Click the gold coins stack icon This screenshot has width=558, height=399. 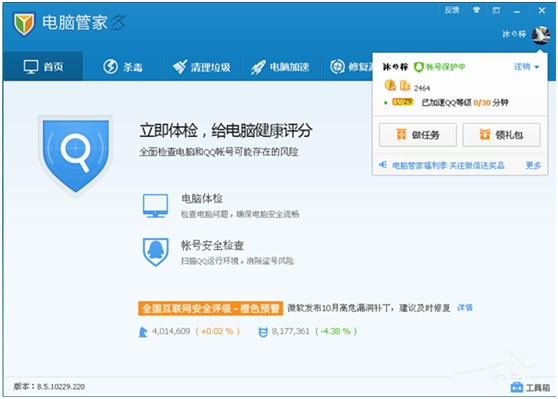405,85
